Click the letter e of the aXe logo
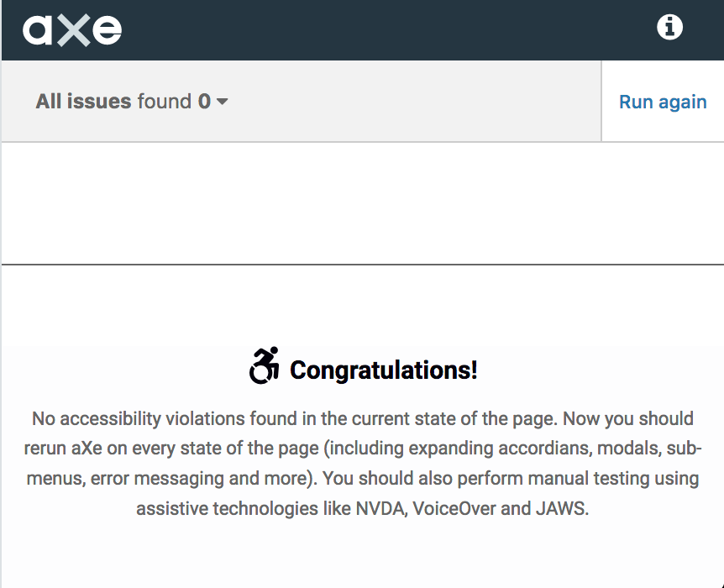This screenshot has width=724, height=588. (107, 30)
